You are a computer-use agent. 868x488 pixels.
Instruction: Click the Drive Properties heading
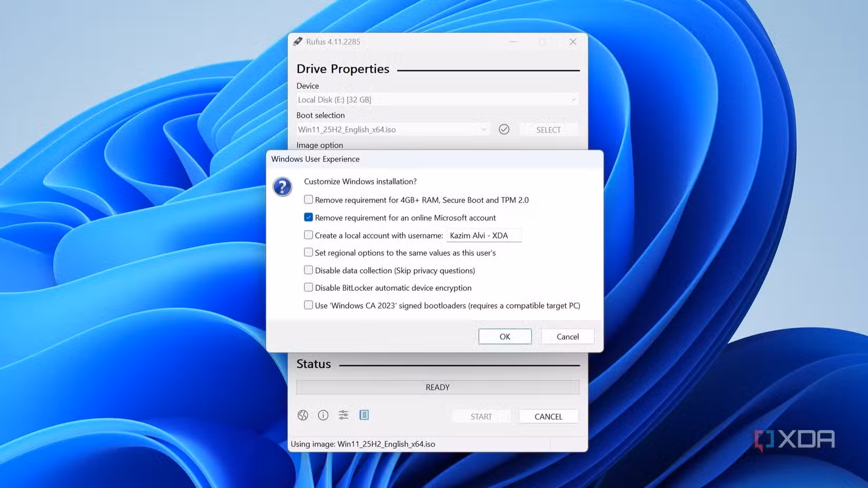(x=343, y=69)
